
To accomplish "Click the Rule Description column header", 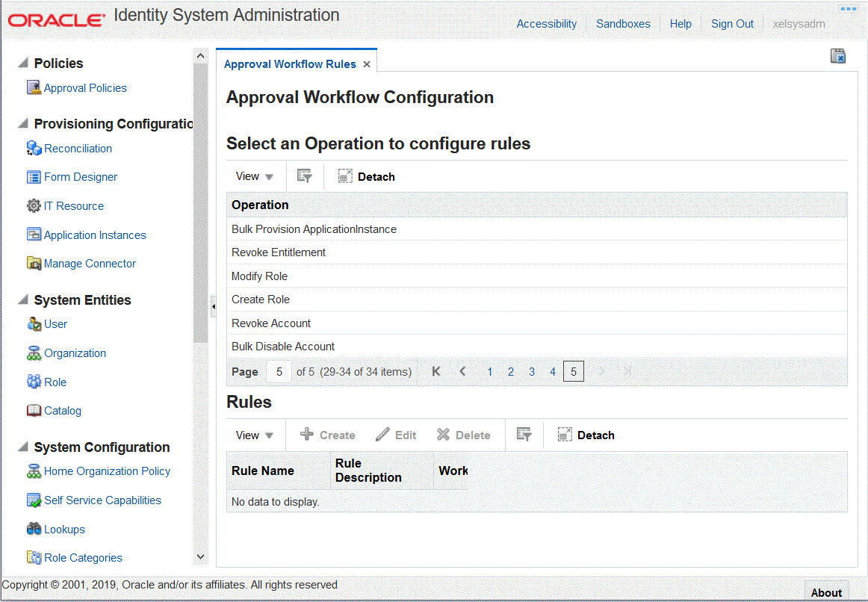I will 382,471.
